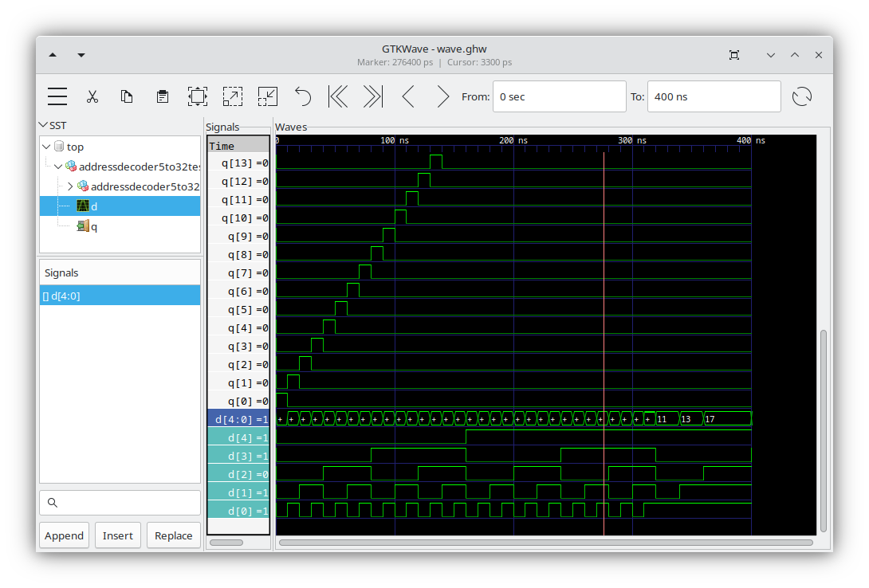This screenshot has width=869, height=588.
Task: Click the Zoom Fit icon
Action: coord(197,96)
